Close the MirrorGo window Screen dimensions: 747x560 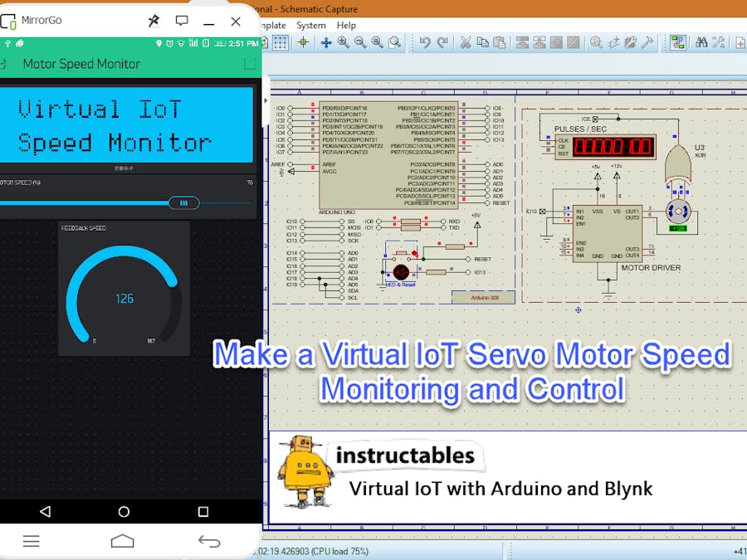click(x=236, y=21)
